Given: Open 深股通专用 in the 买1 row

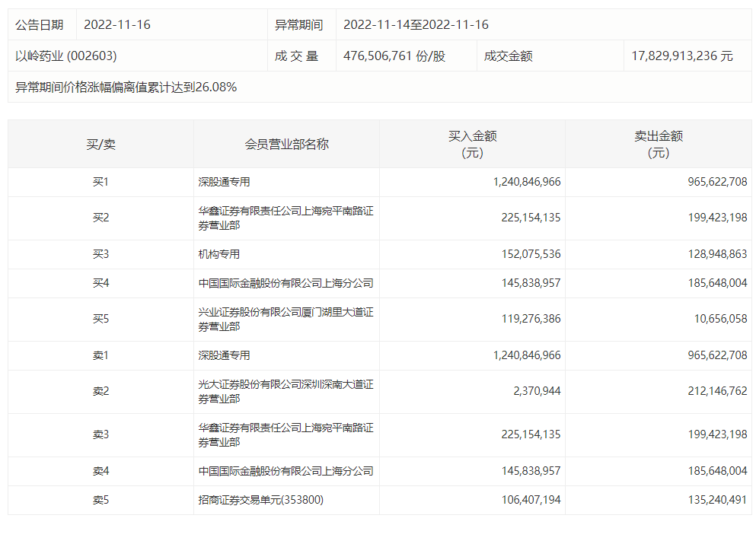Looking at the screenshot, I should 224,182.
